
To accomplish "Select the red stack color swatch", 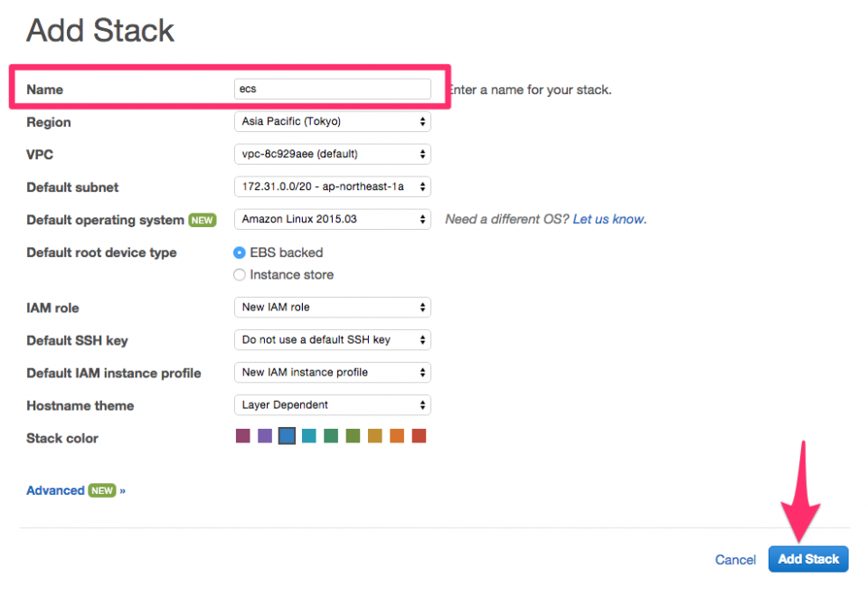I will coord(418,435).
